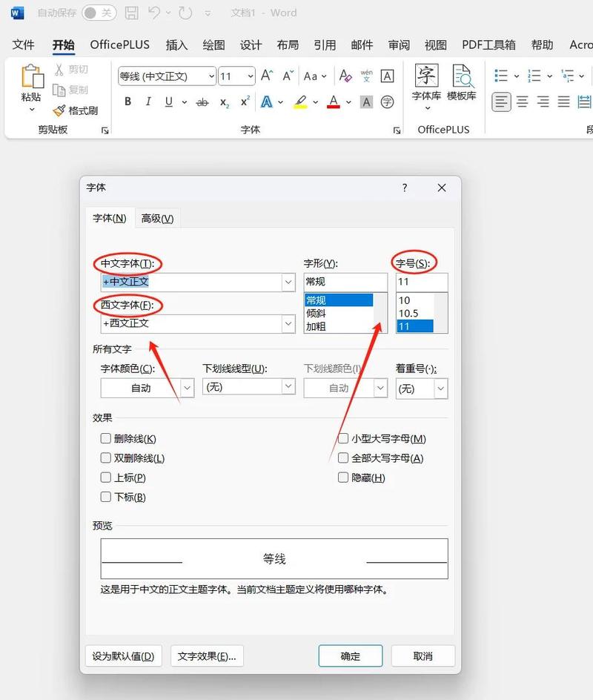Open the ribbon font size dropdown
Screen dimensions: 593x700
tap(251, 76)
